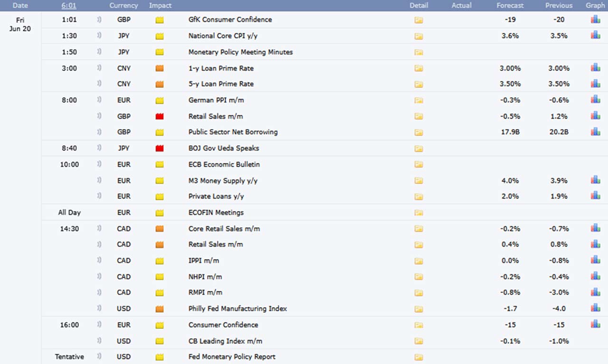Click the Impact column header

[x=160, y=6]
